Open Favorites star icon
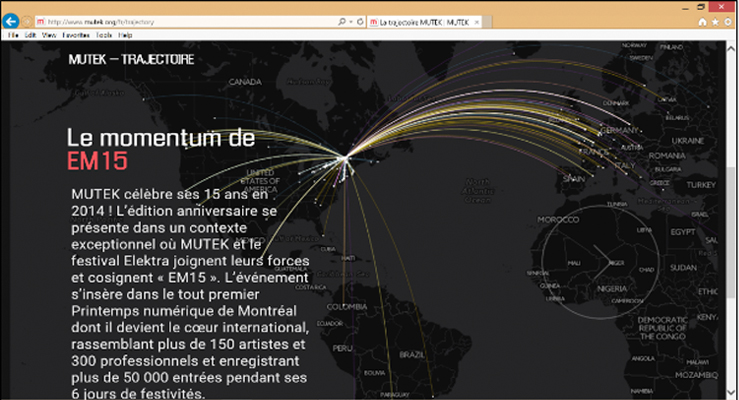 [715, 21]
